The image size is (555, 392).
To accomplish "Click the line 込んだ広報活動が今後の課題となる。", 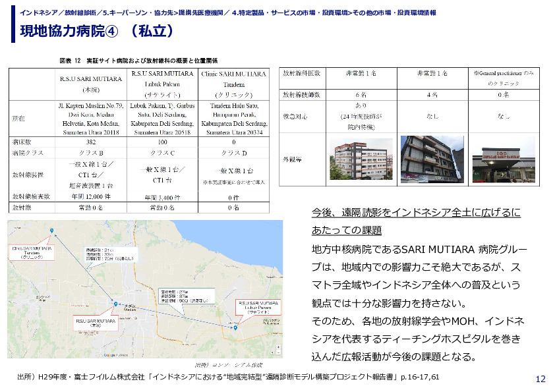I will click(x=395, y=356).
